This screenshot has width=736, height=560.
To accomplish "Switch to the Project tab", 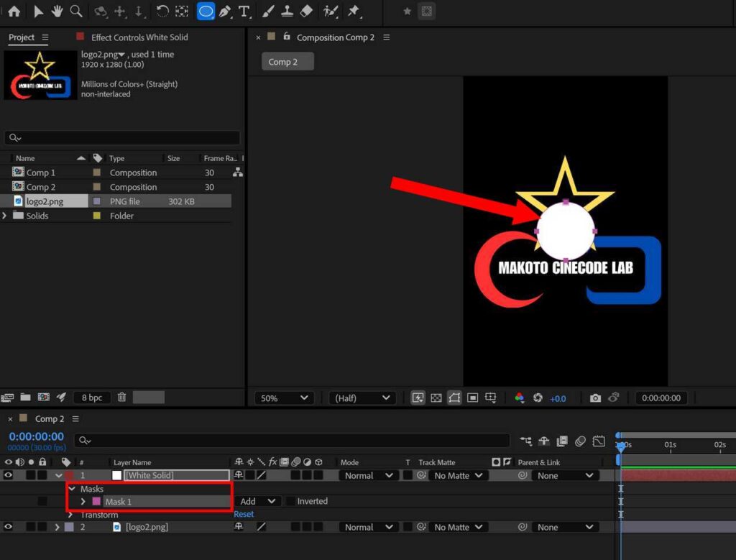I will tap(22, 37).
